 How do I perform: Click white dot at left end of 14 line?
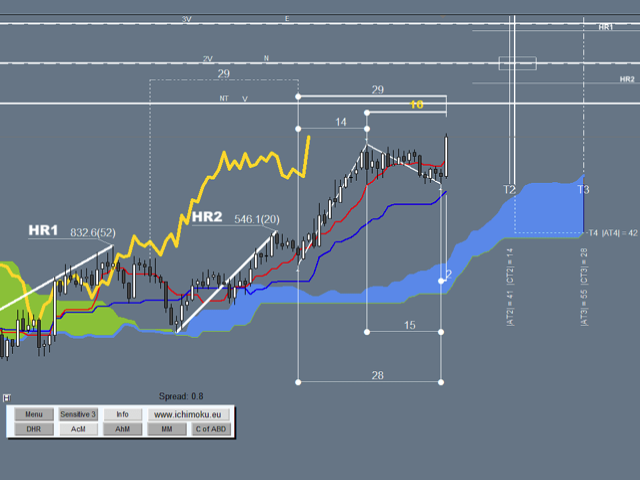[298, 129]
